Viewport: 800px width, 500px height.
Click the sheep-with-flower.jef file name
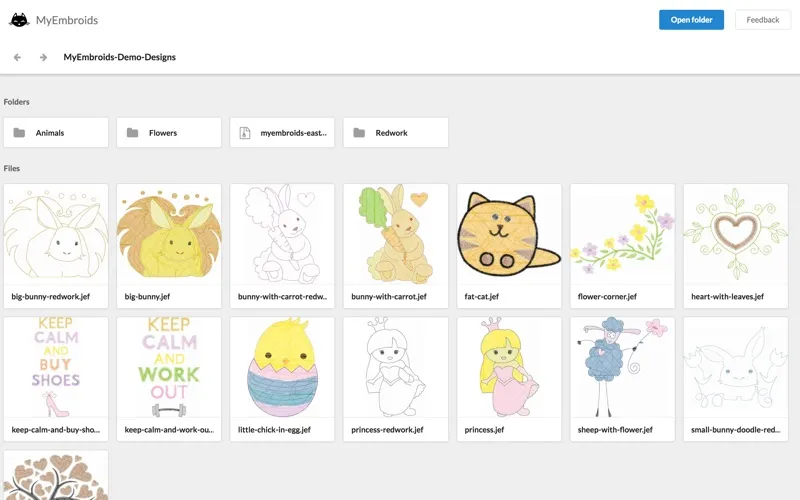(615, 430)
